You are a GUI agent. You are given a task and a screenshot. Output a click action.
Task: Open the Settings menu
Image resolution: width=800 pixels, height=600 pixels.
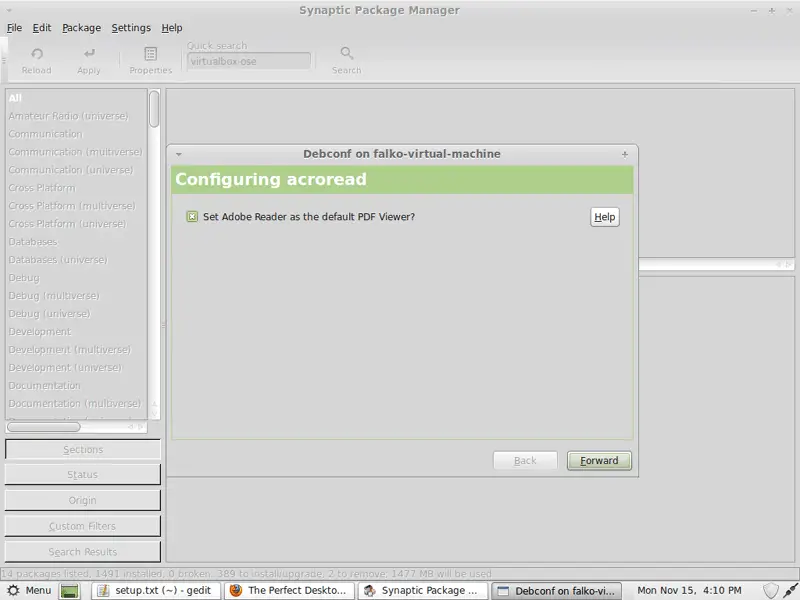(131, 28)
